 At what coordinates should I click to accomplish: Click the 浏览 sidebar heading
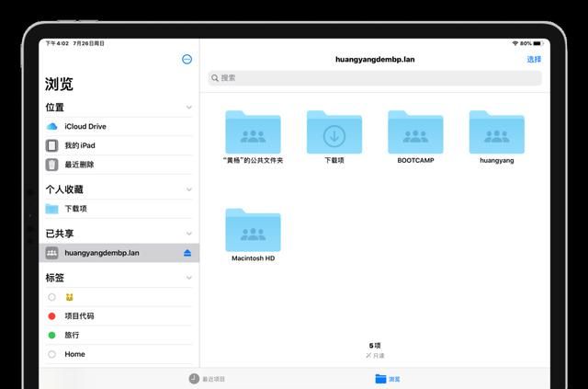coord(59,84)
